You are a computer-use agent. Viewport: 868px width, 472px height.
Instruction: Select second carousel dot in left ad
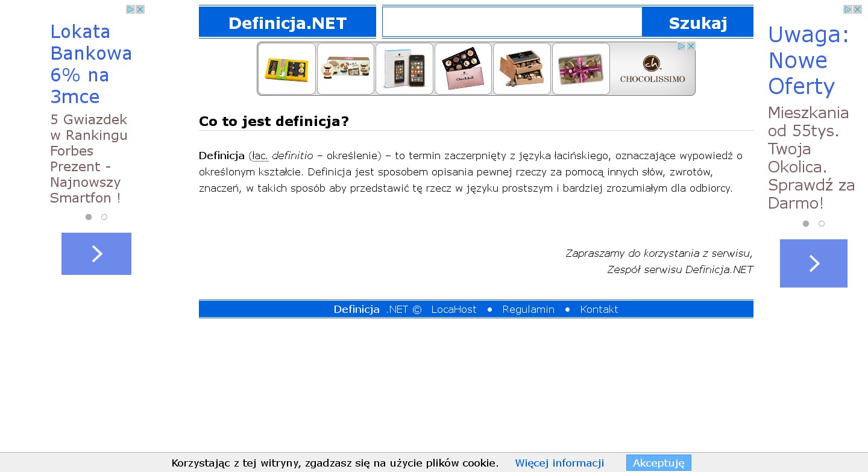pos(104,217)
